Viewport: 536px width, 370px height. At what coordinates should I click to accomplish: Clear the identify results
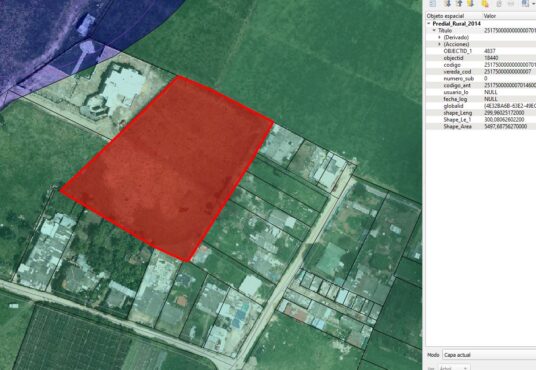pos(485,3)
